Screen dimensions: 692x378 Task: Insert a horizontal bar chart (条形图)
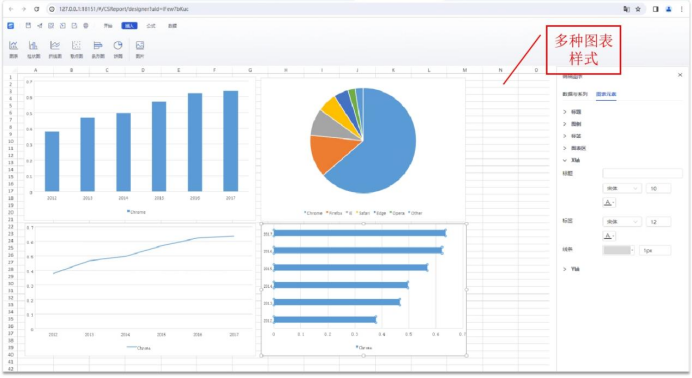point(98,49)
